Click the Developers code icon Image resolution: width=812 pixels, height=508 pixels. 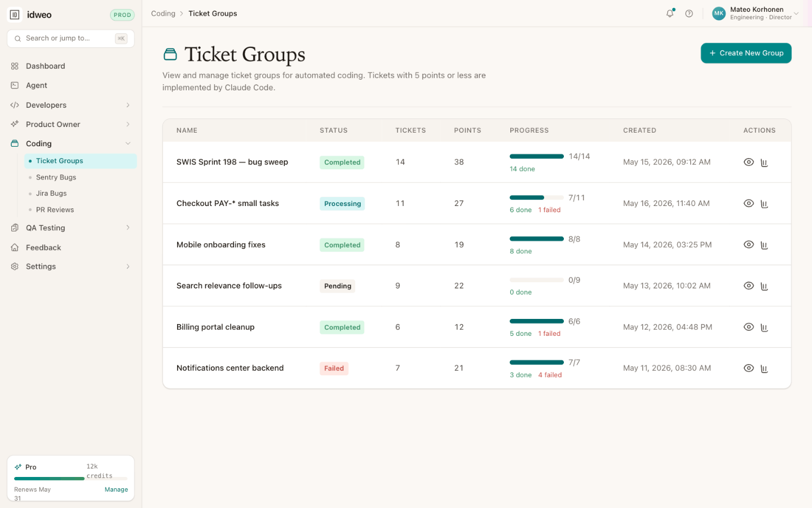(x=15, y=105)
